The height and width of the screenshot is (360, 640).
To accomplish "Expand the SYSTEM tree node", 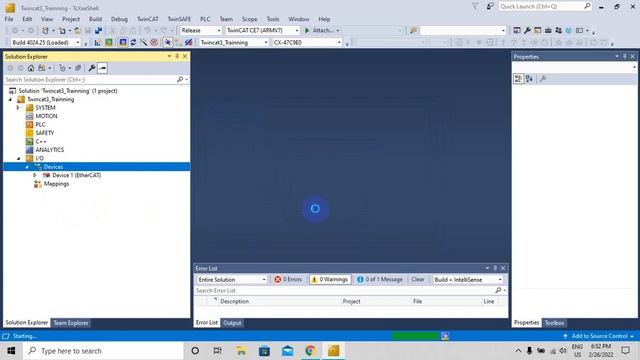I will click(18, 108).
